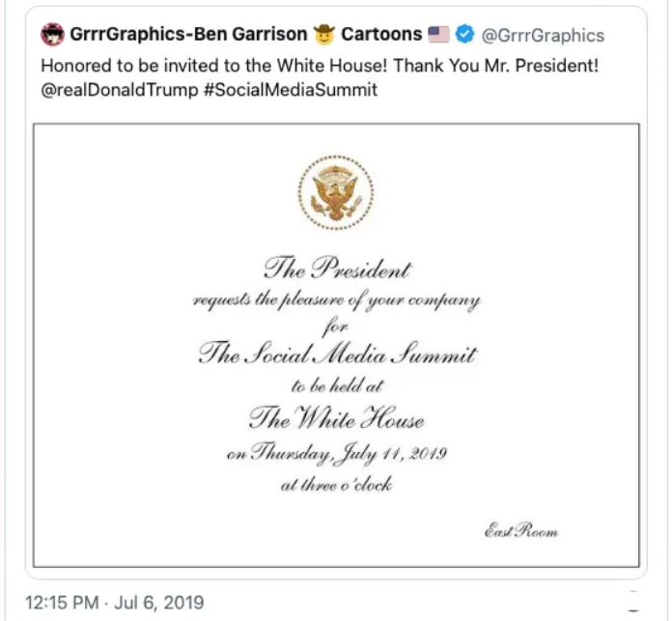Click the "at three o'clock" line
Viewport: 672px width, 621px height.
pos(337,485)
